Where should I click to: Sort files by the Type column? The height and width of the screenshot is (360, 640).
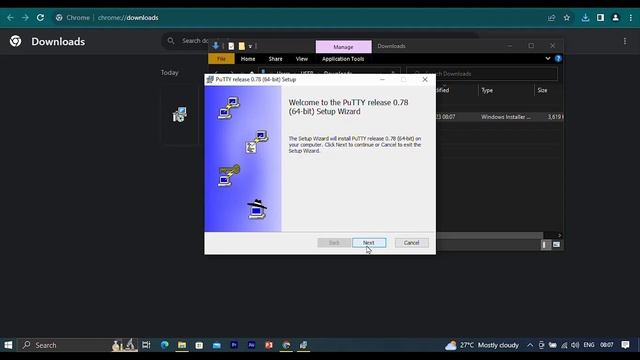click(487, 90)
